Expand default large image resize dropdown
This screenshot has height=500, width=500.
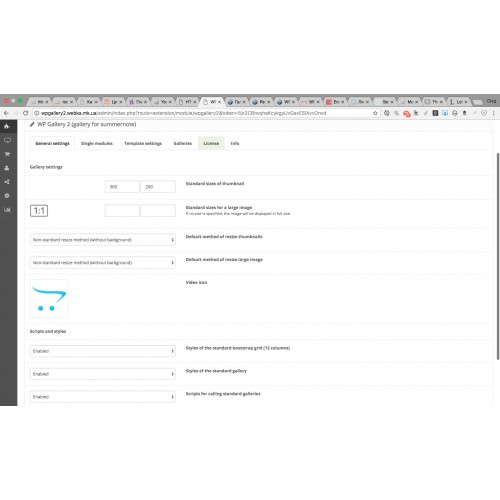(x=103, y=263)
